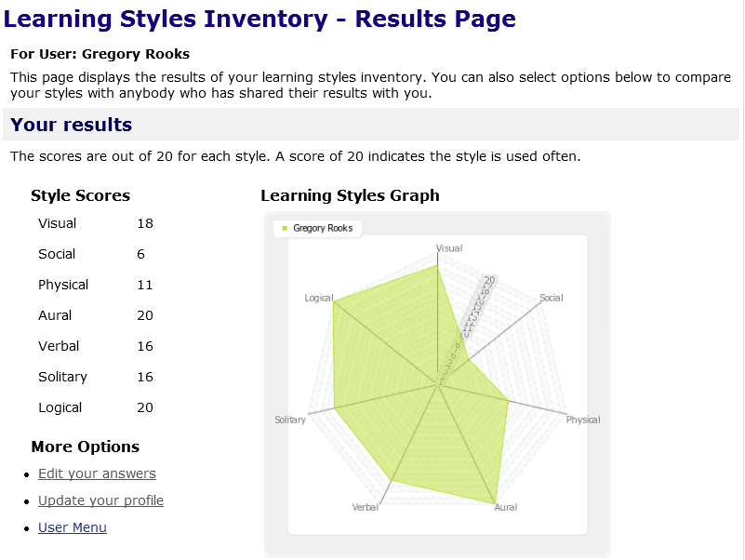
Task: Click the Learning Styles Graph heading
Action: (x=350, y=195)
